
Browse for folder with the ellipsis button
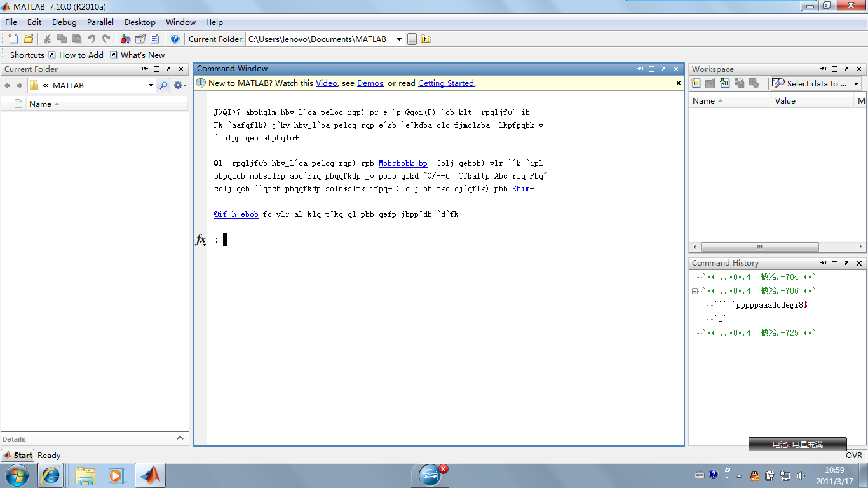tap(412, 39)
